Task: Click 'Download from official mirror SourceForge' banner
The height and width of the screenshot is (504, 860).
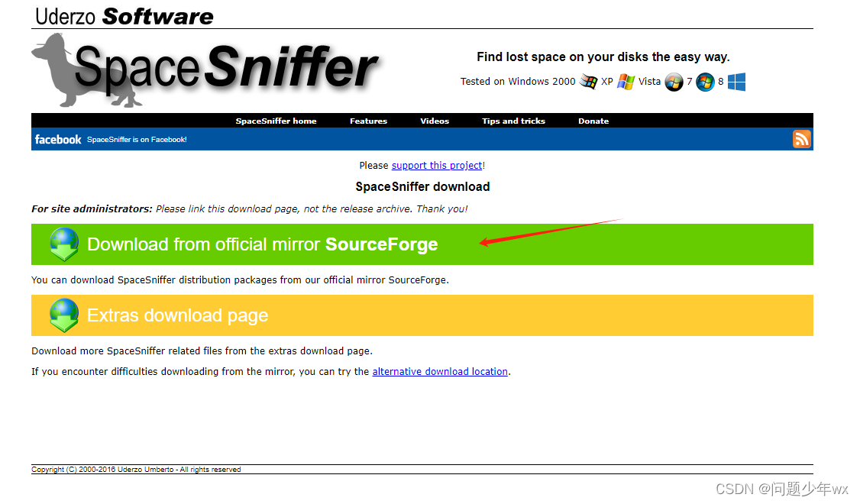Action: coord(422,244)
